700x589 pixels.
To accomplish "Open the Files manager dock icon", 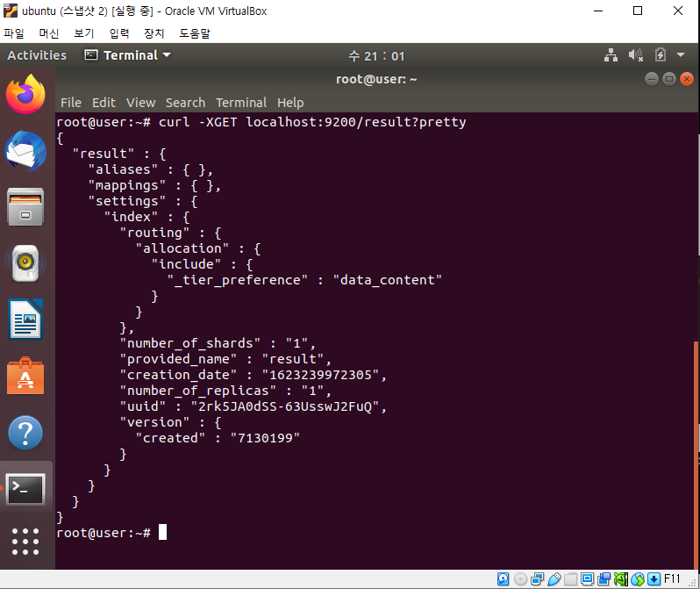I will [x=25, y=207].
